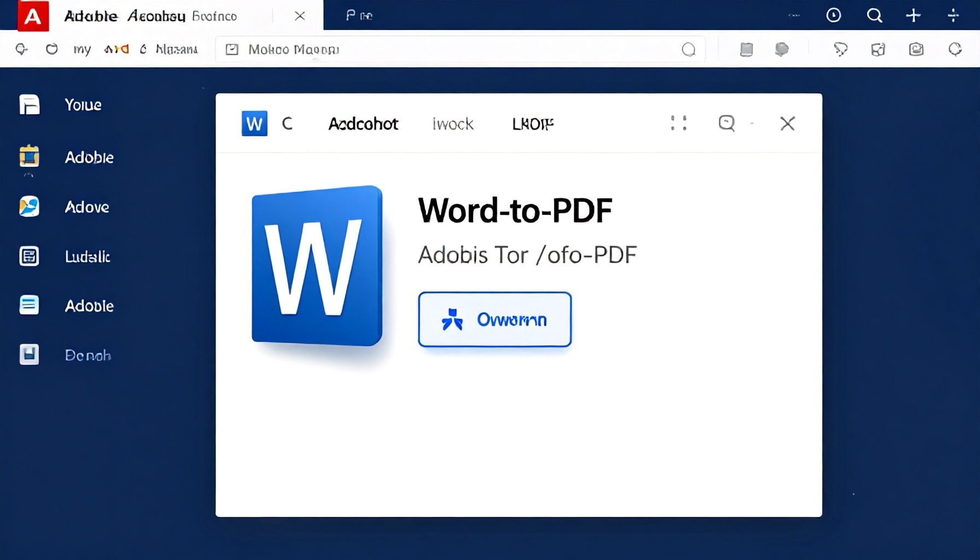This screenshot has width=980, height=560.
Task: Click the "Adobis Tor /ofo-PDF" subtitle
Action: 527,254
